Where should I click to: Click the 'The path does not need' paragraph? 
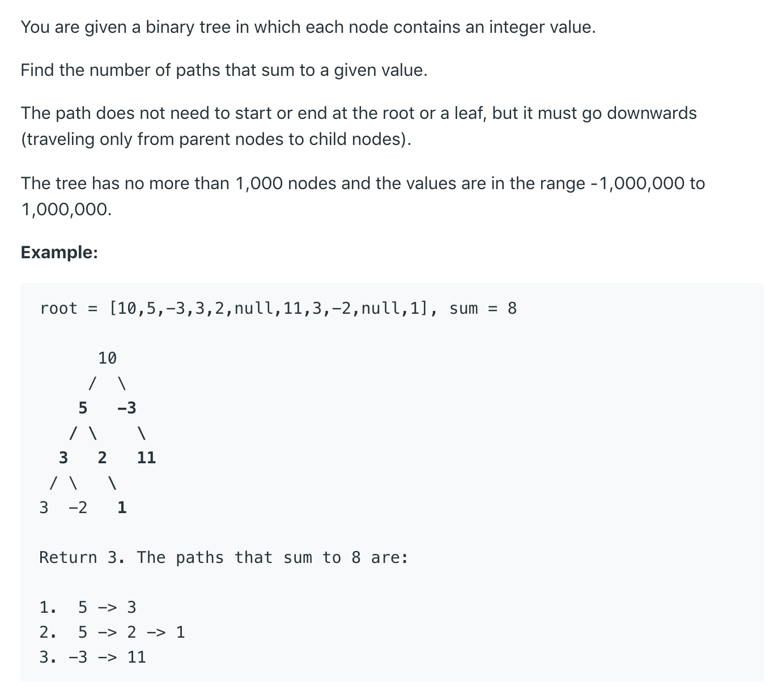pos(359,126)
